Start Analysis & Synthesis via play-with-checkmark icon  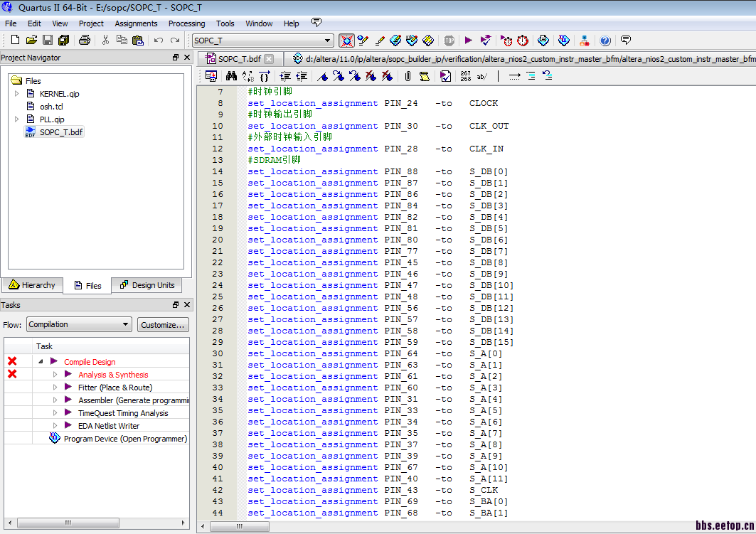pos(486,41)
